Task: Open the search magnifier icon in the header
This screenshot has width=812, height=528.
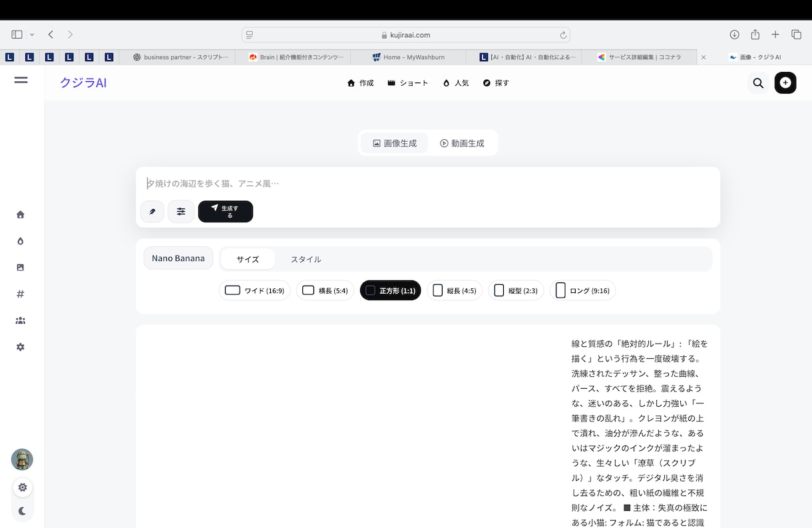Action: pyautogui.click(x=758, y=83)
